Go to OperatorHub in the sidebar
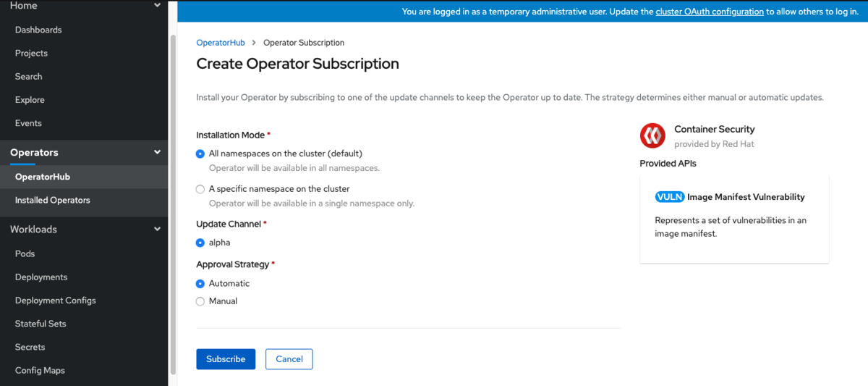Screen dimensions: 868x386 tap(43, 177)
